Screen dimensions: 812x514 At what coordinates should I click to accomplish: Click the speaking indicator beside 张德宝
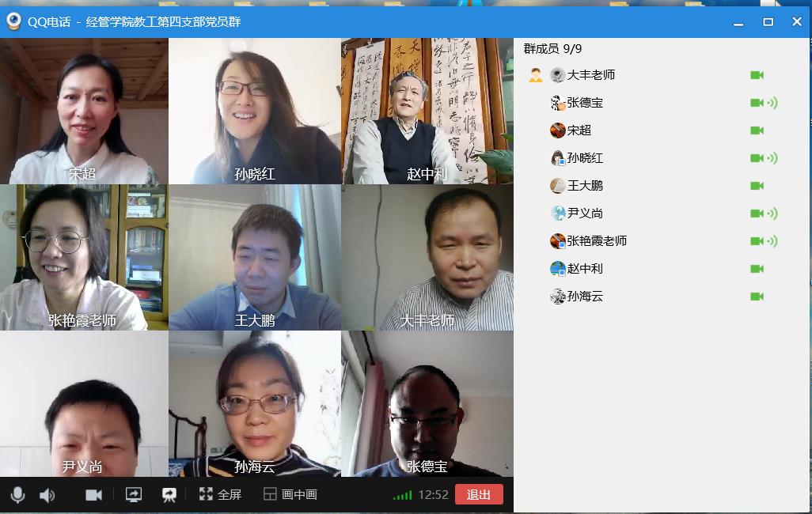pyautogui.click(x=772, y=103)
